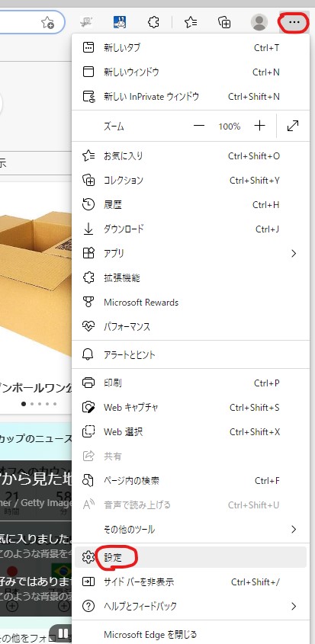
Task: Open the Collections toolbar icon
Action: (224, 22)
